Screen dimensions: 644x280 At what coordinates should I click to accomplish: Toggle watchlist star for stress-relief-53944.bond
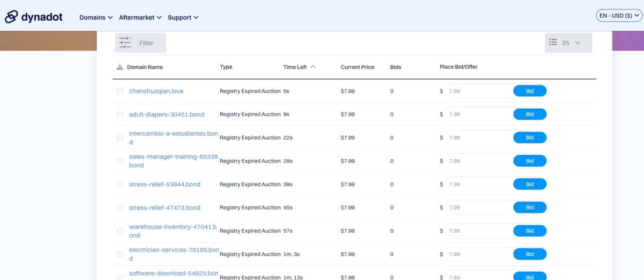click(119, 184)
